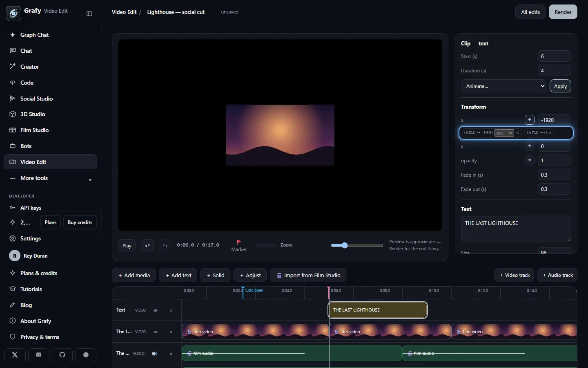Mute the audio track speaker icon
The width and height of the screenshot is (588, 368).
click(x=154, y=354)
